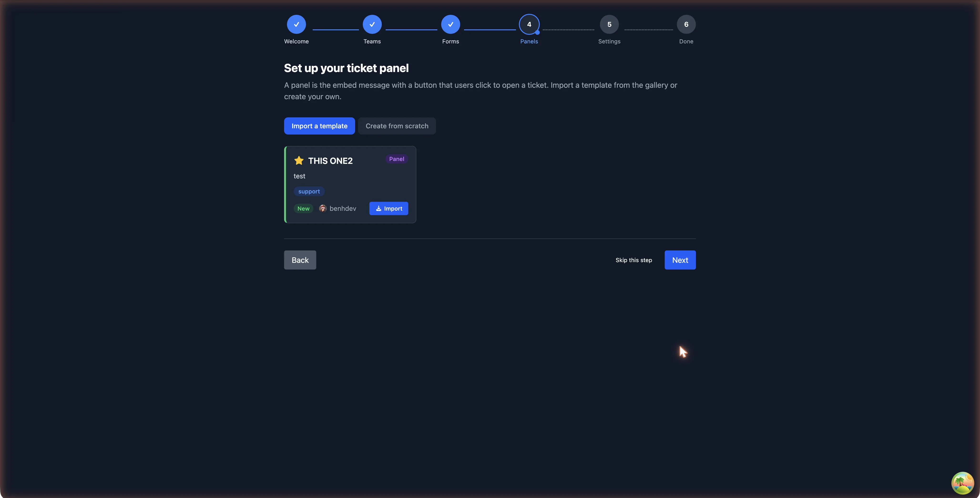Click the gold star on THIS ONE2
Viewport: 980px width, 498px height.
click(299, 161)
